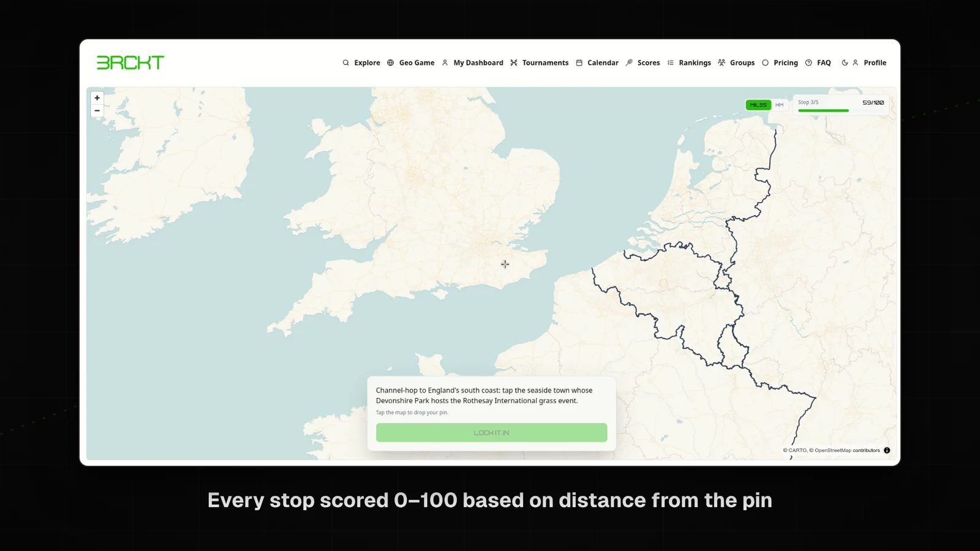Click the Stop 3/5 label

click(x=808, y=102)
